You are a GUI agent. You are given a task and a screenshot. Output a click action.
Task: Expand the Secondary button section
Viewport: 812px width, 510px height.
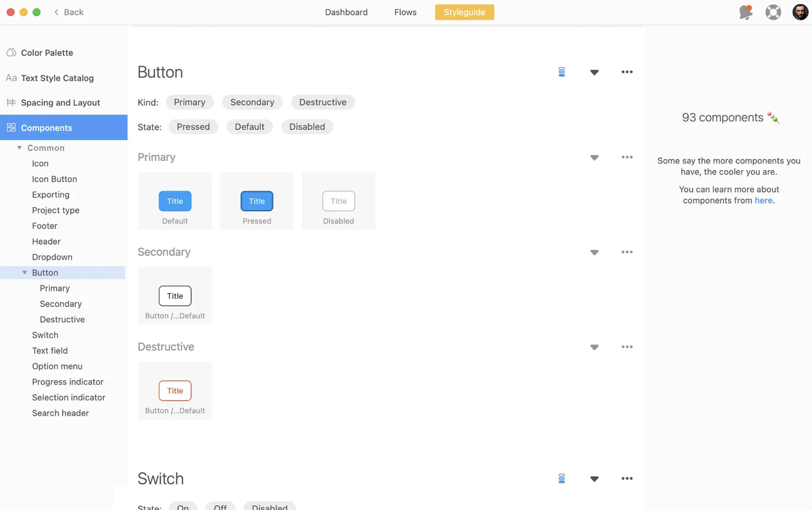click(594, 252)
